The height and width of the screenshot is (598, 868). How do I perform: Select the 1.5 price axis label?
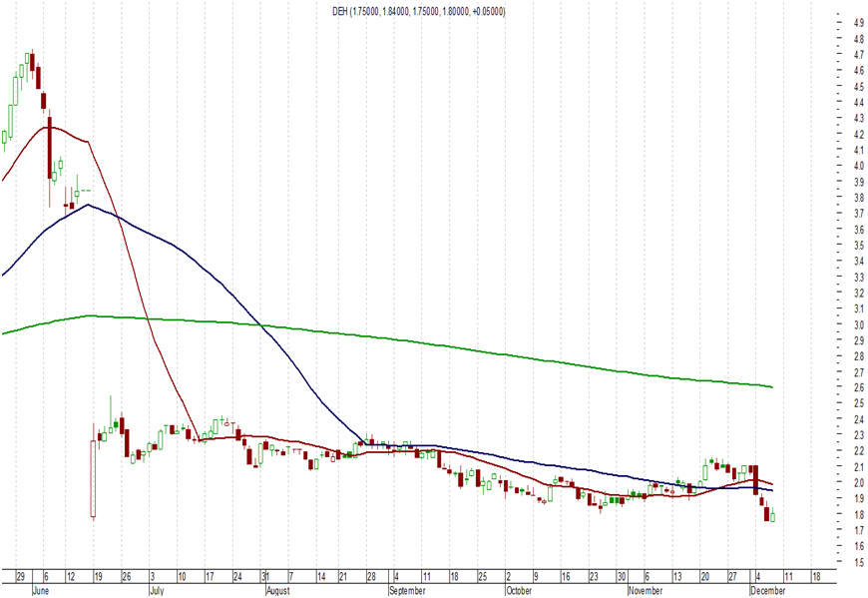click(x=859, y=563)
